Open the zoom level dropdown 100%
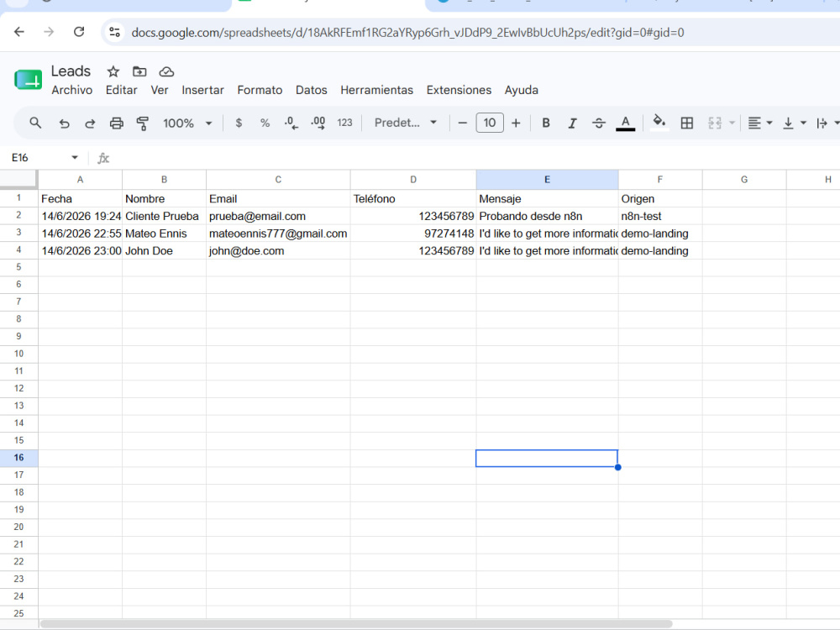The image size is (840, 630). pyautogui.click(x=187, y=123)
